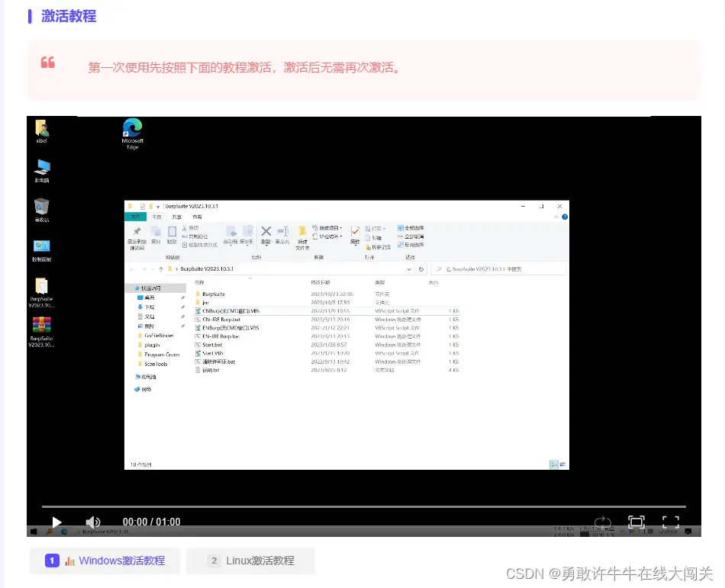Select the Windows激活教程 tab
725x588 pixels.
pyautogui.click(x=105, y=561)
